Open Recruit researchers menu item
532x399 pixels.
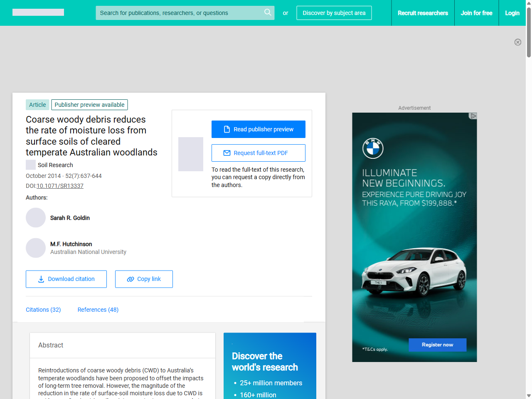423,13
